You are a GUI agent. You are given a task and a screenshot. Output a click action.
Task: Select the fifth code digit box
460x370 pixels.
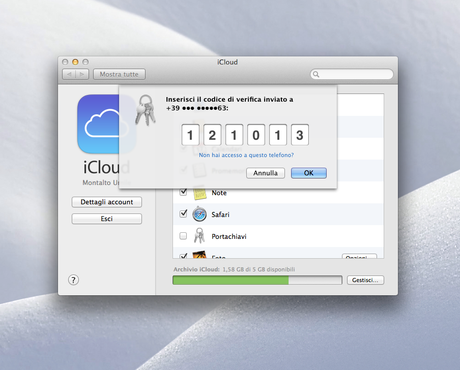(278, 135)
